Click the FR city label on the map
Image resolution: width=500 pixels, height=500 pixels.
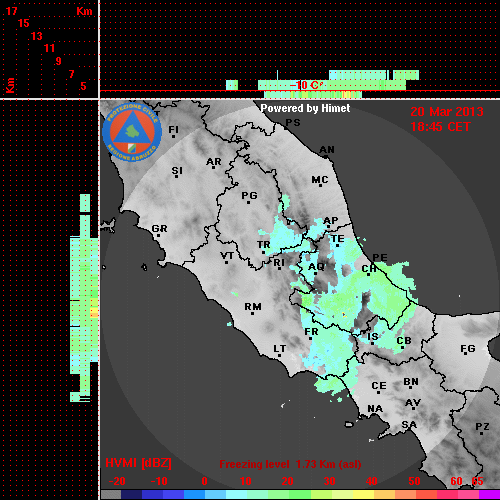[x=311, y=332]
